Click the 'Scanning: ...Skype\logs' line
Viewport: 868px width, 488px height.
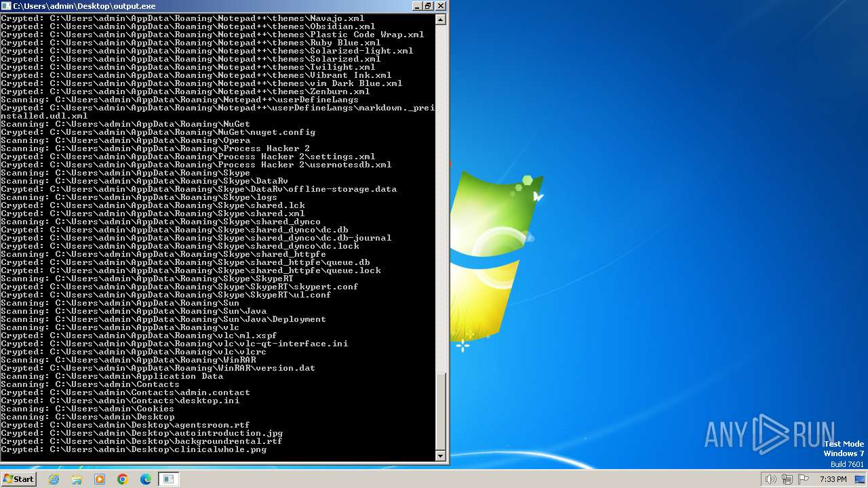(139, 197)
